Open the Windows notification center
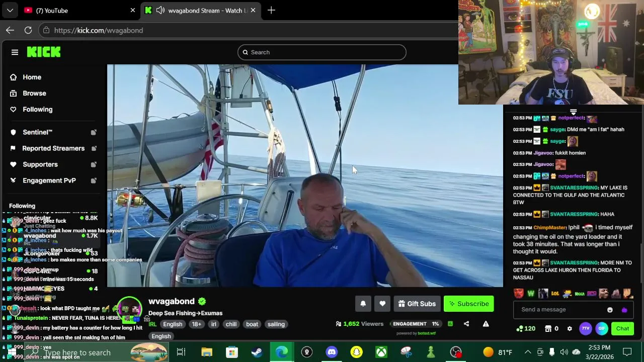This screenshot has width=644, height=362. 627,352
